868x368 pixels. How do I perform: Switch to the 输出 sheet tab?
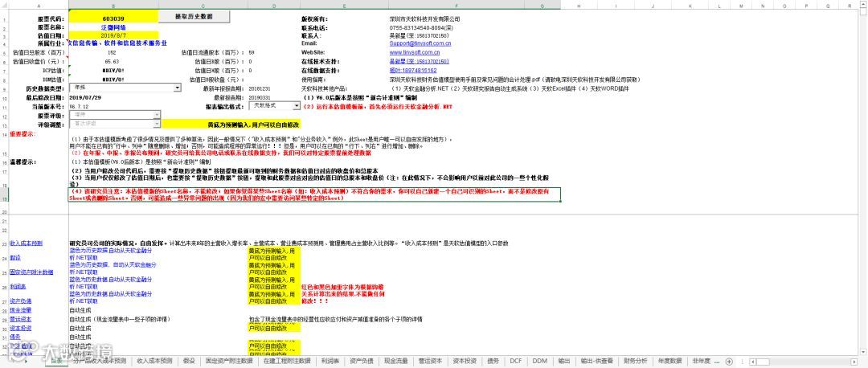coord(564,361)
